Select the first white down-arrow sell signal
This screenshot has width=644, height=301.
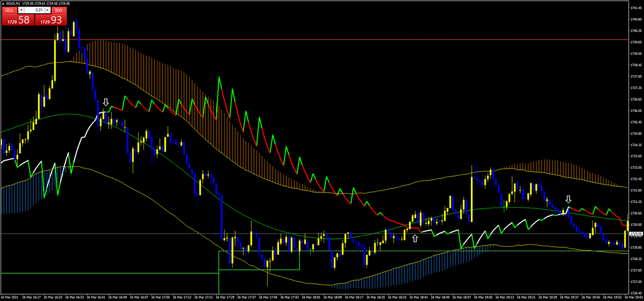click(x=106, y=102)
